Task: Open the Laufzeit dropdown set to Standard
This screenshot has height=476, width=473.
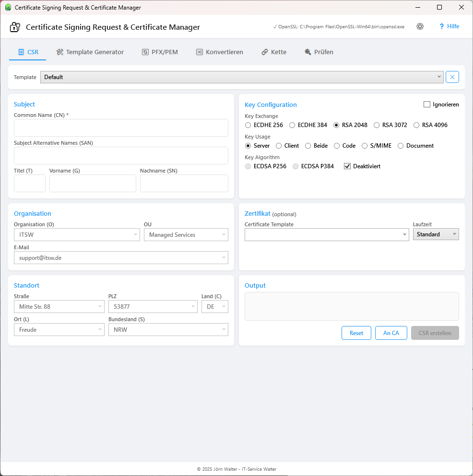Action: 436,234
